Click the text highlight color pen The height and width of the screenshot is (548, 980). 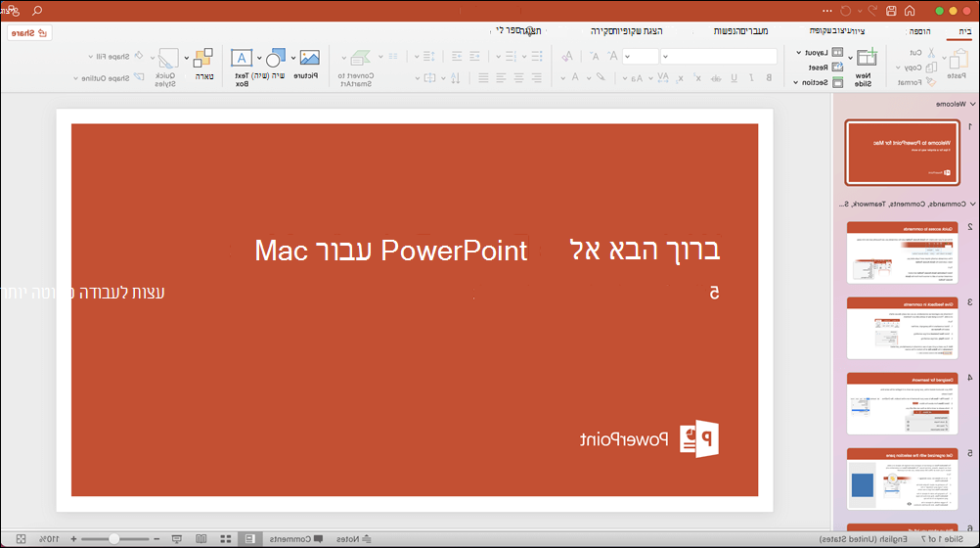pos(601,77)
